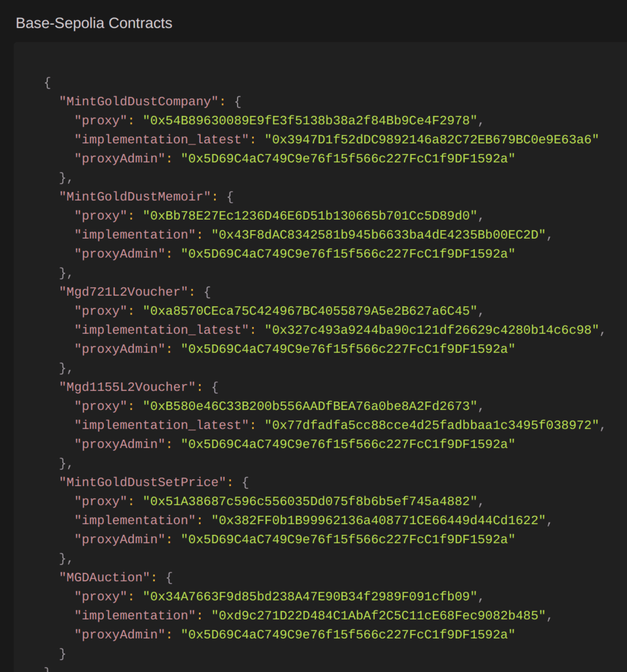Click the "MGDAuction" key
The height and width of the screenshot is (672, 627).
click(104, 577)
